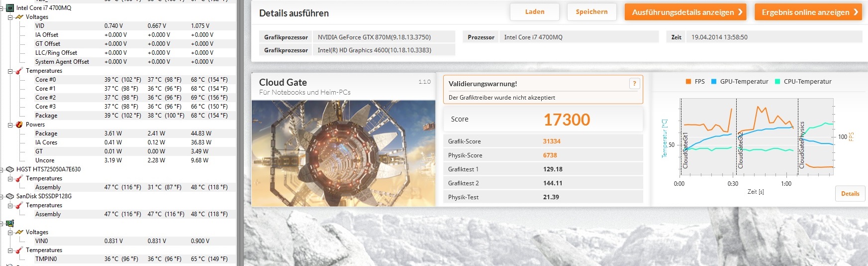
Task: Click the Grafiktest 1 value 129.18
Action: pos(553,169)
